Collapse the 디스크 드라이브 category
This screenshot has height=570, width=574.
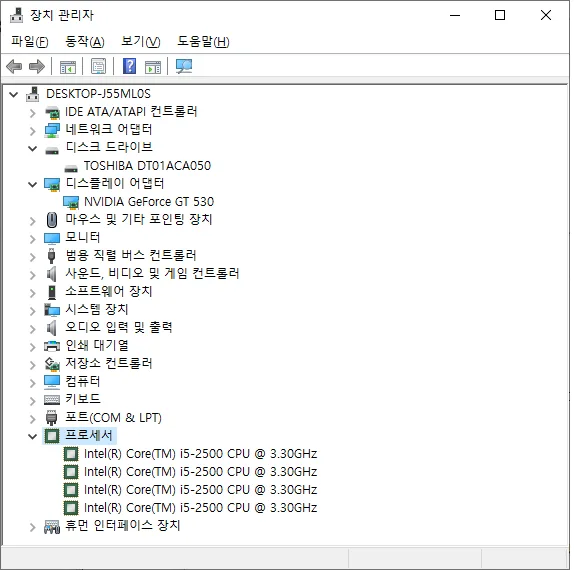click(33, 149)
